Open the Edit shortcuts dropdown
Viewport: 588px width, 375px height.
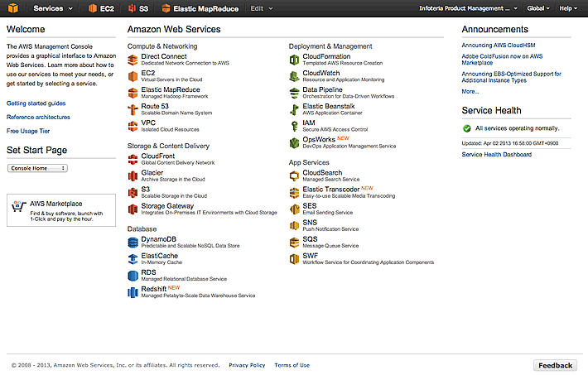pyautogui.click(x=262, y=8)
